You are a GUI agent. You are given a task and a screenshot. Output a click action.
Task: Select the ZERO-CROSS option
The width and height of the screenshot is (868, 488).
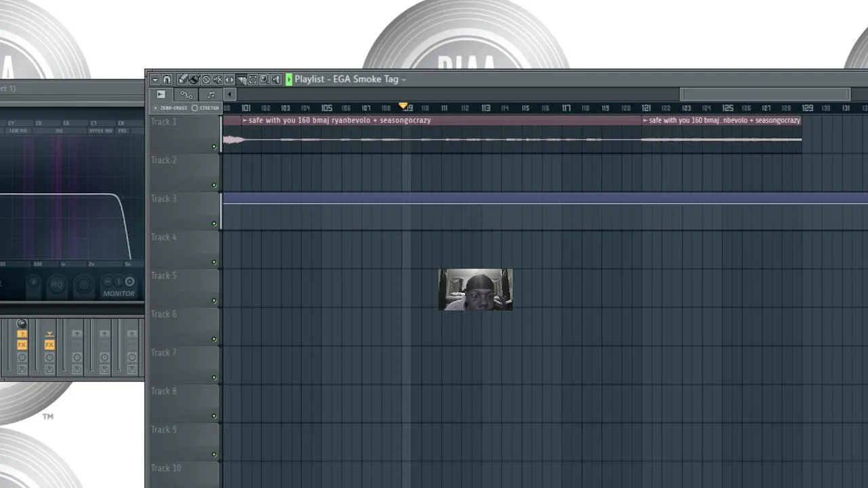click(x=170, y=108)
